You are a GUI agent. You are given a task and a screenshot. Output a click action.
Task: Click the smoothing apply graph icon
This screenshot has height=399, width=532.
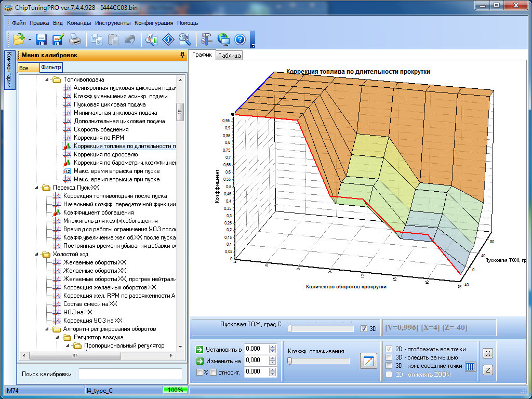(368, 361)
